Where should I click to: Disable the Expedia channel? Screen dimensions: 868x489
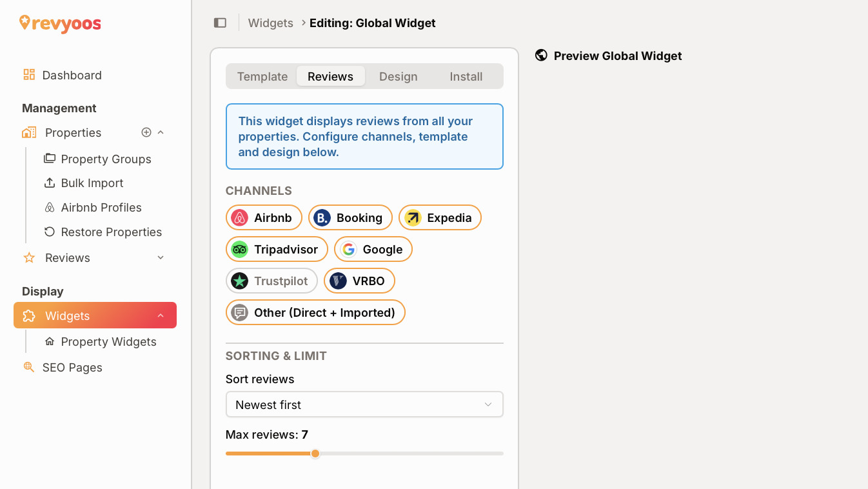click(x=440, y=217)
